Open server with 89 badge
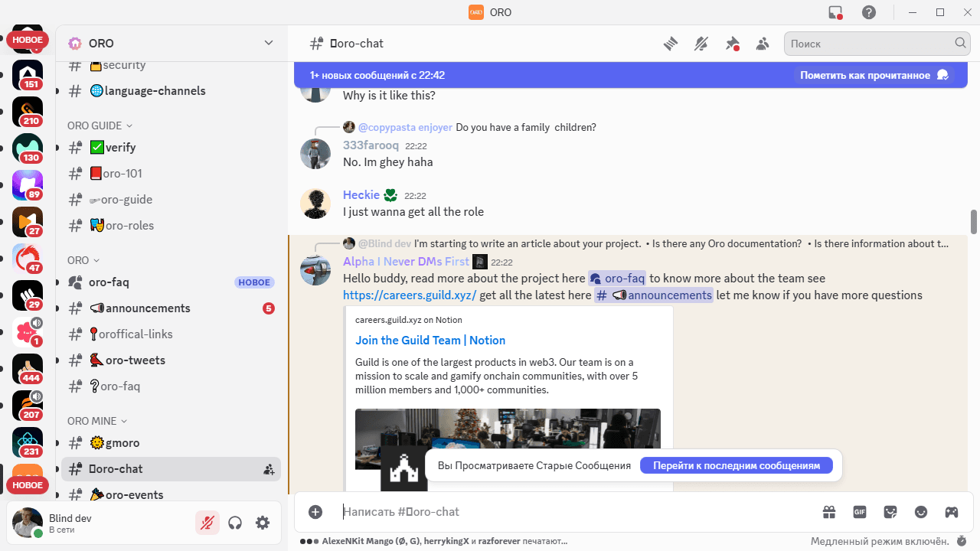Viewport: 980px width, 551px height. [28, 185]
